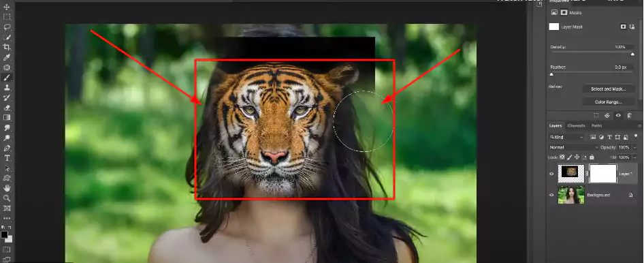Select the Zoom tool
This screenshot has width=644, height=263.
click(x=7, y=198)
